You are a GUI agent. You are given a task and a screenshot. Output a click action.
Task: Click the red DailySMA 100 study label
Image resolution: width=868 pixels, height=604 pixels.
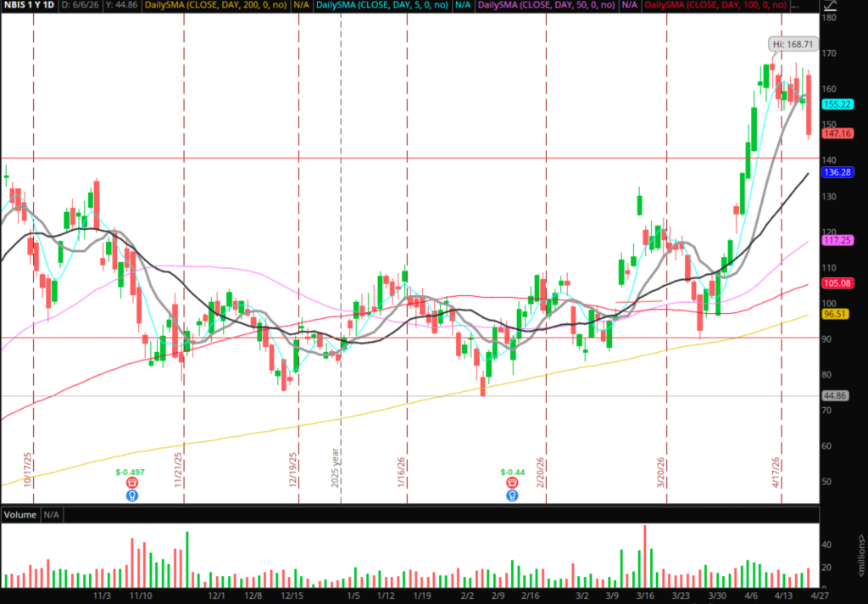pyautogui.click(x=714, y=6)
